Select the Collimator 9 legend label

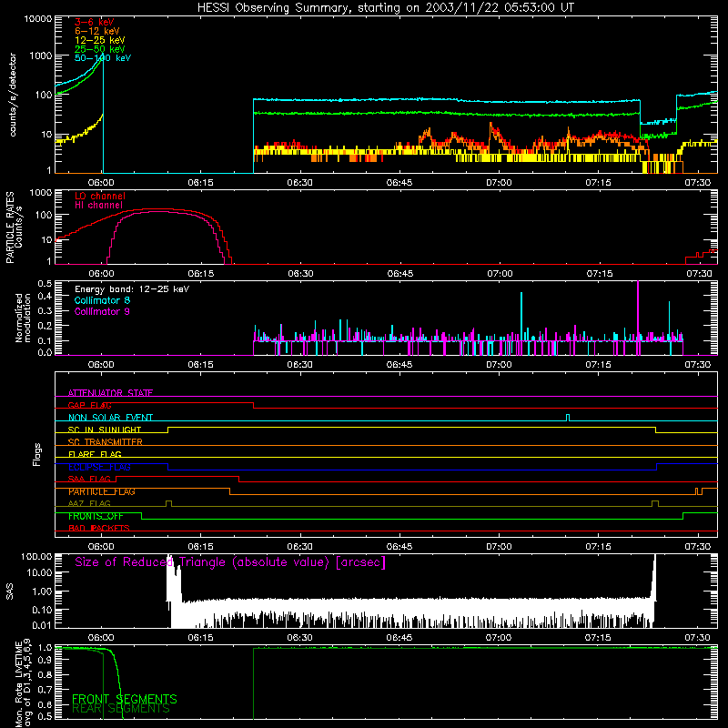102,311
